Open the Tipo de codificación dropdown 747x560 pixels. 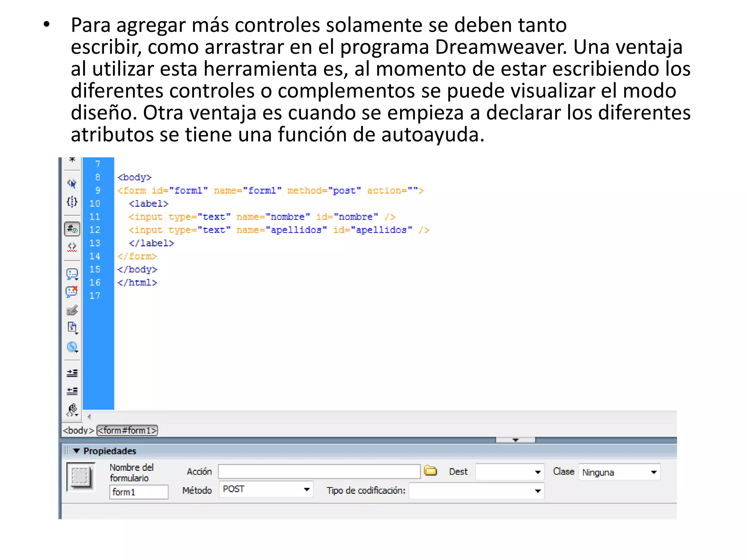click(476, 491)
